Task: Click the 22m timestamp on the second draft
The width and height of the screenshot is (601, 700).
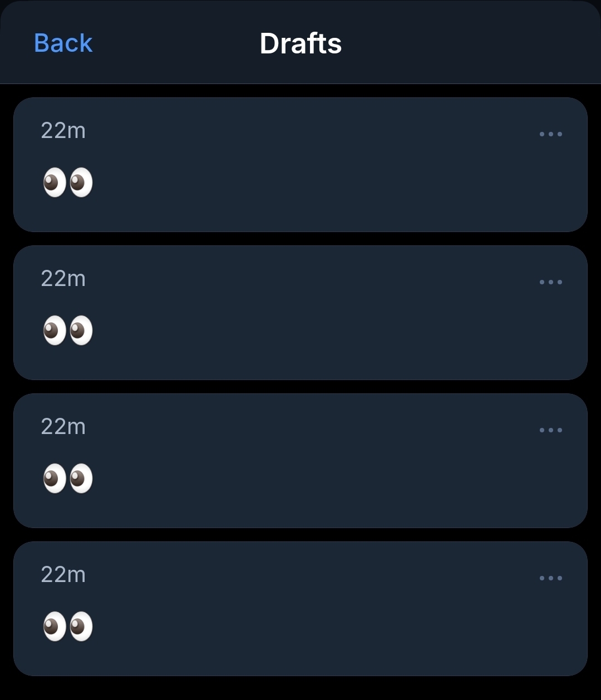Action: [63, 279]
